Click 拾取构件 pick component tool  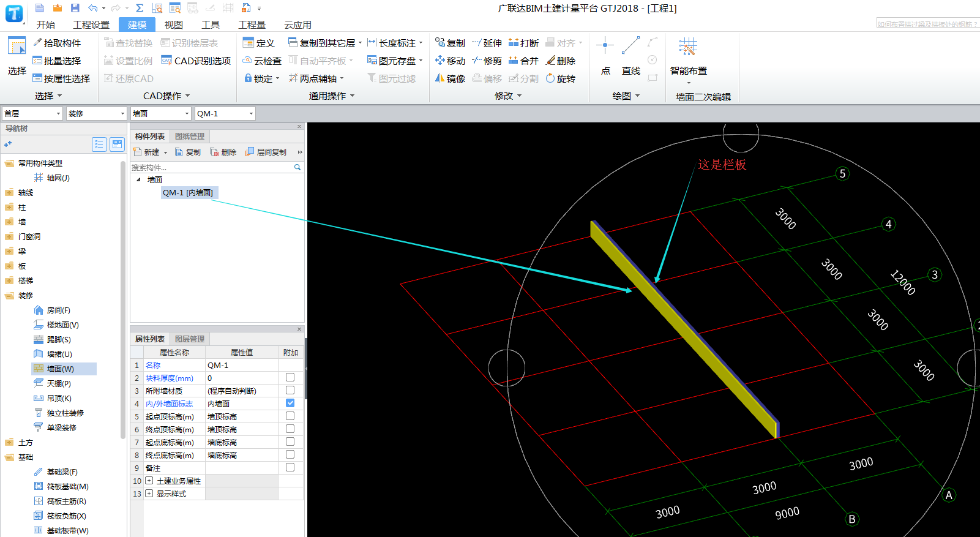click(57, 43)
